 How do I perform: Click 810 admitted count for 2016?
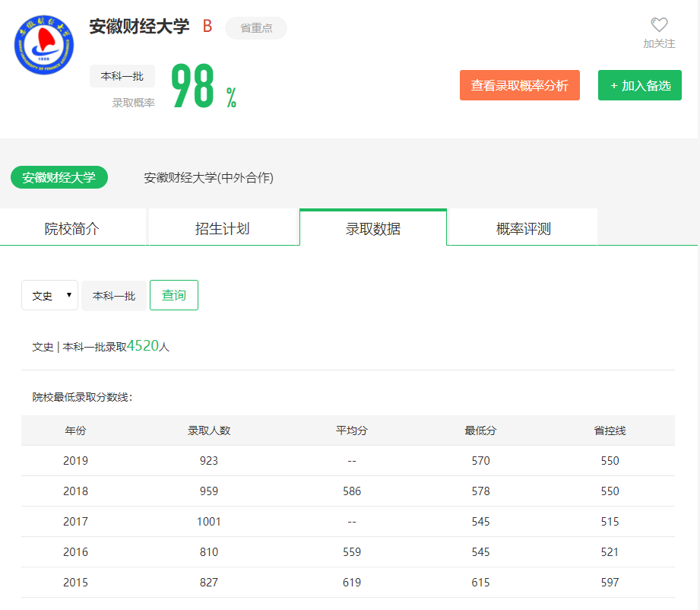point(209,552)
